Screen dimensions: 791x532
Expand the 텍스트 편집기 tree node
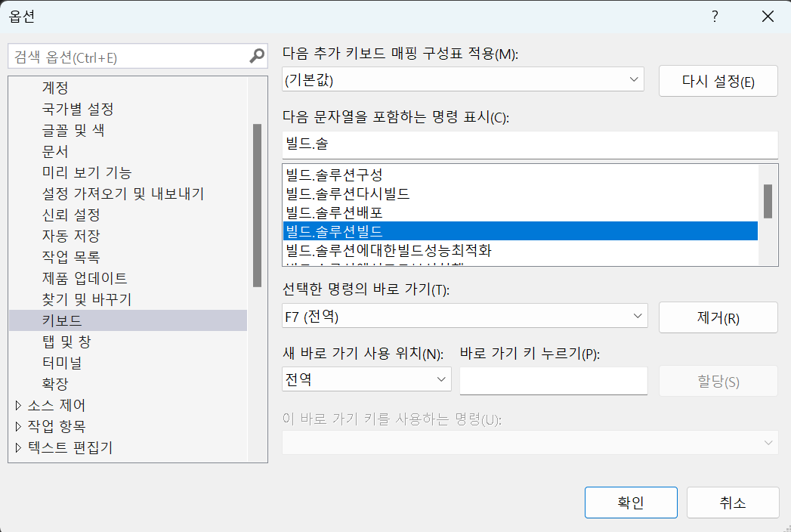point(19,447)
